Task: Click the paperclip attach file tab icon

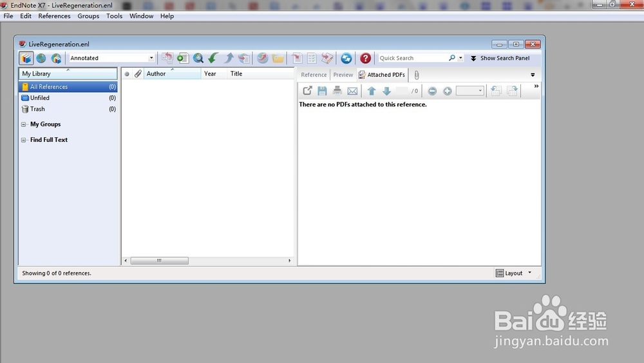Action: click(417, 75)
